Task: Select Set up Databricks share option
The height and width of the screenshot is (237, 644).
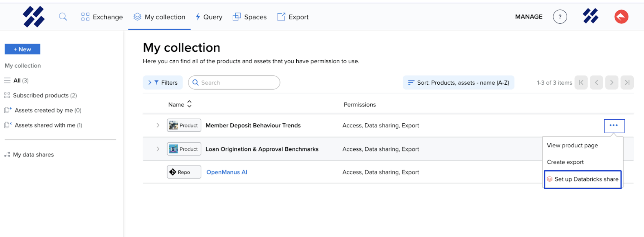Action: tap(583, 179)
